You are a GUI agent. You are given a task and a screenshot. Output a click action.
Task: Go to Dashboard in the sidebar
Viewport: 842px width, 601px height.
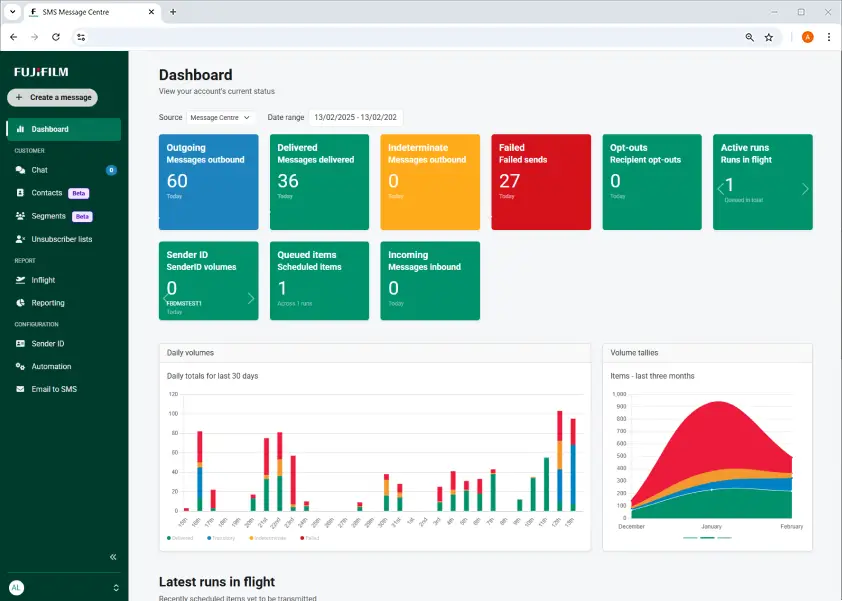pyautogui.click(x=64, y=129)
